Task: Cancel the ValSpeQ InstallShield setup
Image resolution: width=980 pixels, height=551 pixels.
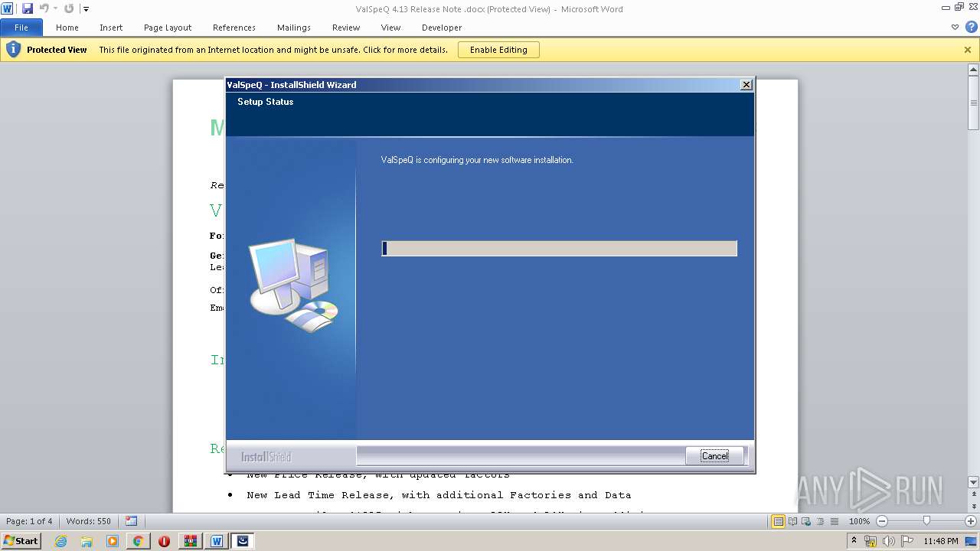Action: coord(714,455)
